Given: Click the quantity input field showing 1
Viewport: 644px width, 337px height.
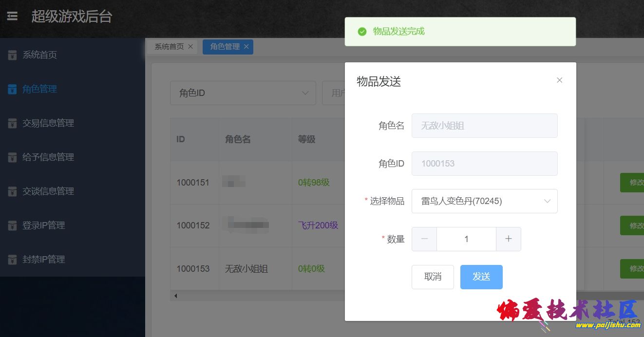Looking at the screenshot, I should (x=466, y=239).
